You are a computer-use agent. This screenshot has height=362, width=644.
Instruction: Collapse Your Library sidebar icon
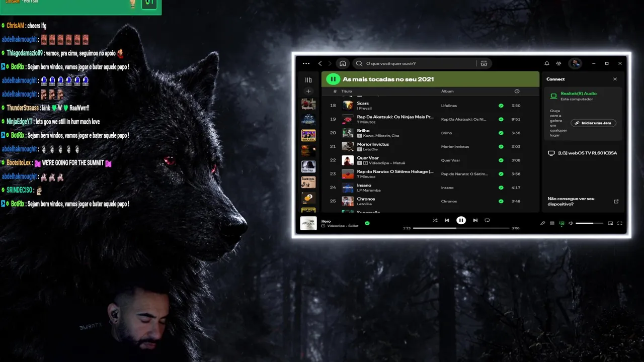[308, 79]
